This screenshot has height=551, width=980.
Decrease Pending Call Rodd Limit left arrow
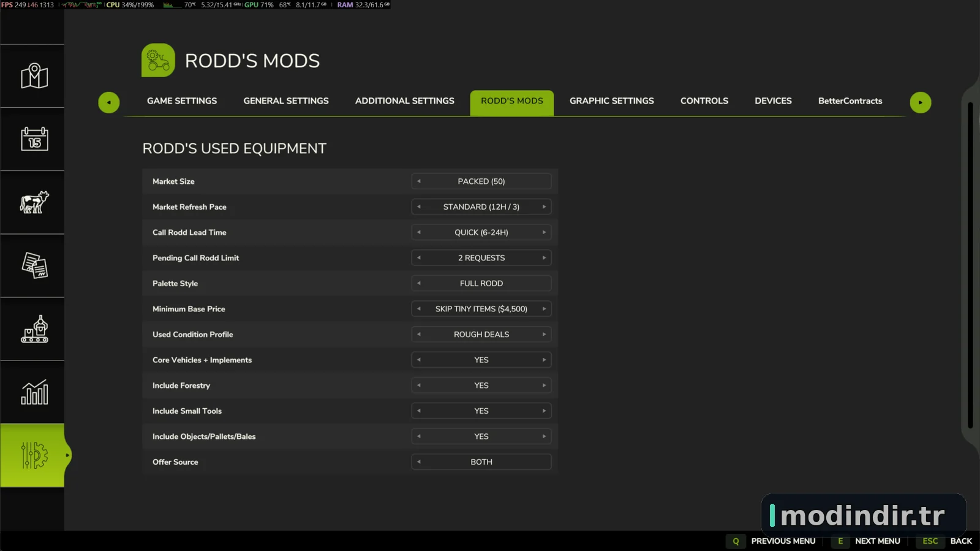coord(419,258)
